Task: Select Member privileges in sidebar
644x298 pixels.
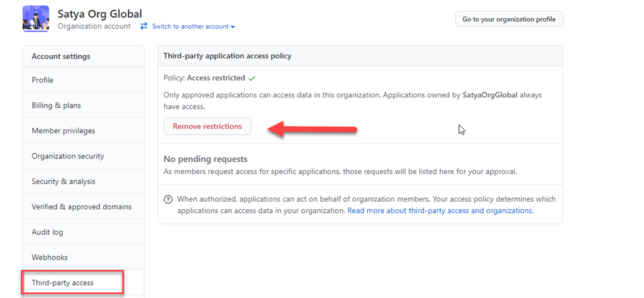Action: pyautogui.click(x=64, y=131)
